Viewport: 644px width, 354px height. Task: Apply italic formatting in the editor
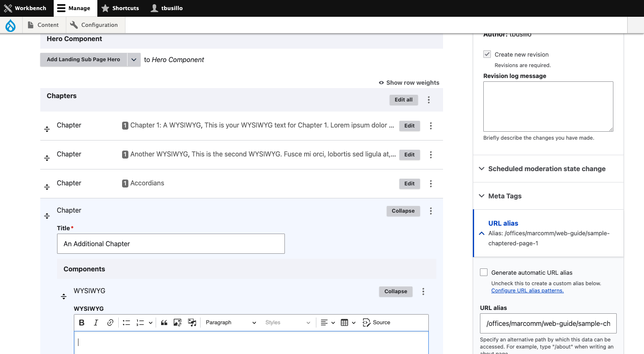[96, 323]
